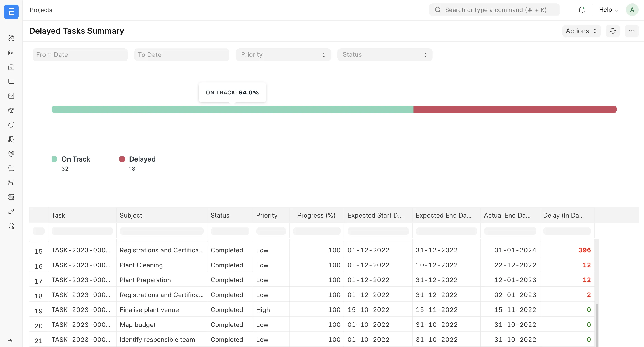This screenshot has height=347, width=644.
Task: Open the three-dot menu near Actions
Action: (632, 31)
